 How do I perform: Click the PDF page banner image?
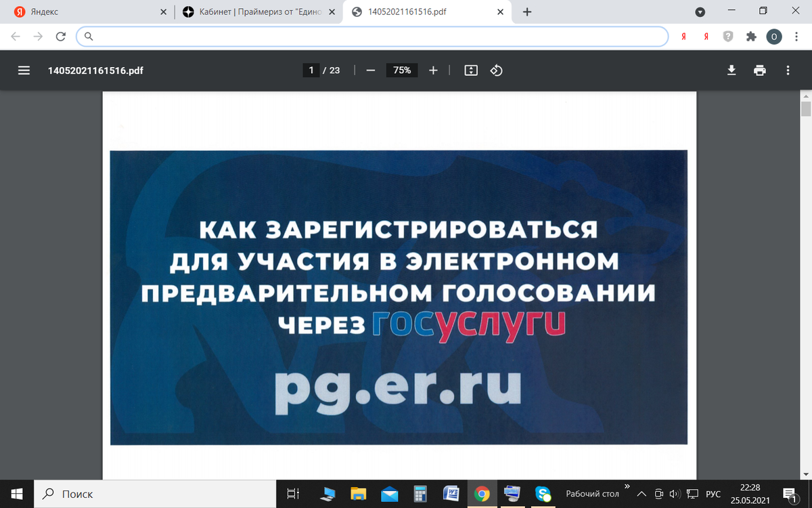399,297
